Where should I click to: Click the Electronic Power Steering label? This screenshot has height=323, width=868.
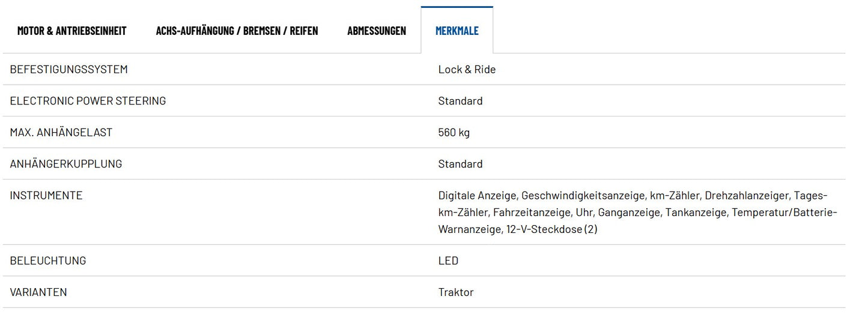88,101
